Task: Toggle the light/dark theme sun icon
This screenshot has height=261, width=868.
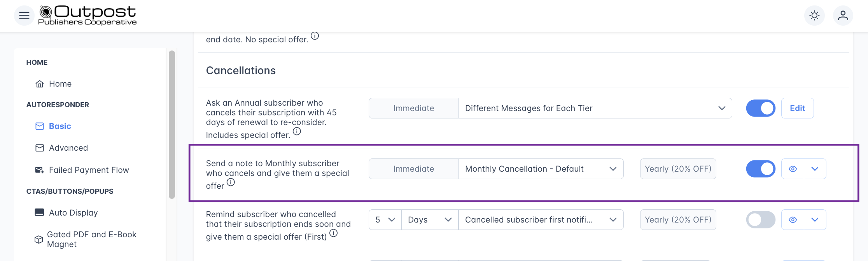Action: [814, 16]
